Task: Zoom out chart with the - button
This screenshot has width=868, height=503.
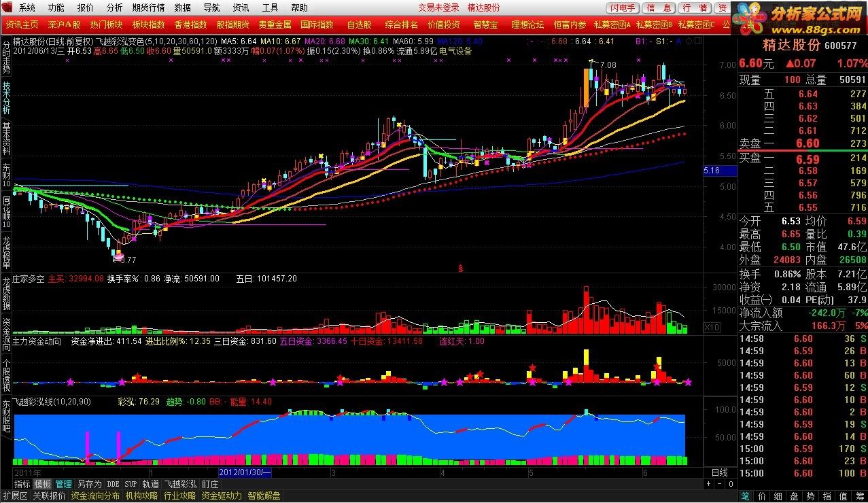Action: click(x=718, y=484)
